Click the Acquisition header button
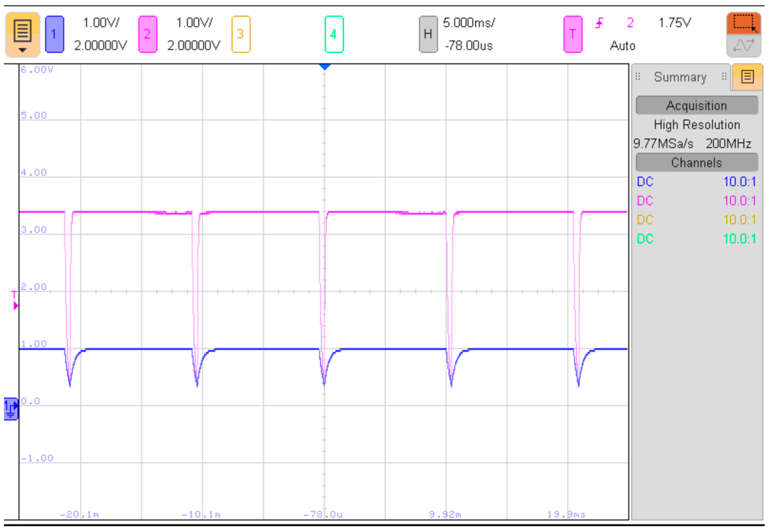 pyautogui.click(x=697, y=106)
